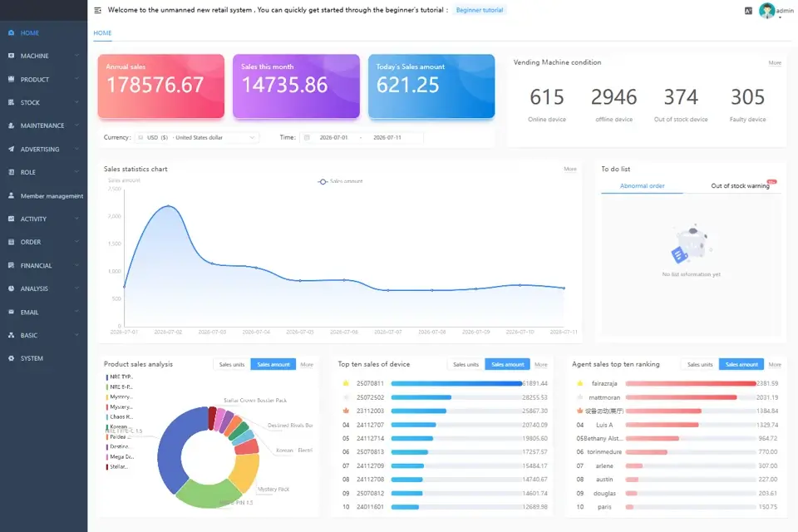
Task: Click the FINANCIAL icon in the sidebar
Action: click(11, 265)
